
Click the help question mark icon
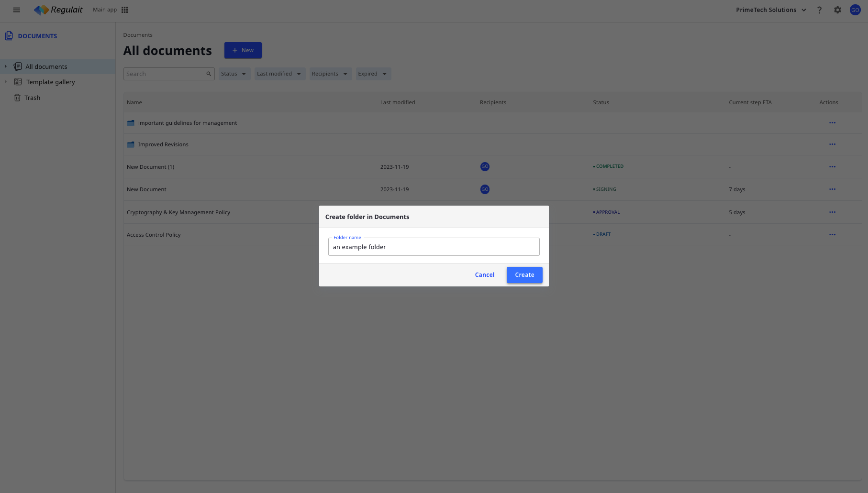(x=819, y=10)
